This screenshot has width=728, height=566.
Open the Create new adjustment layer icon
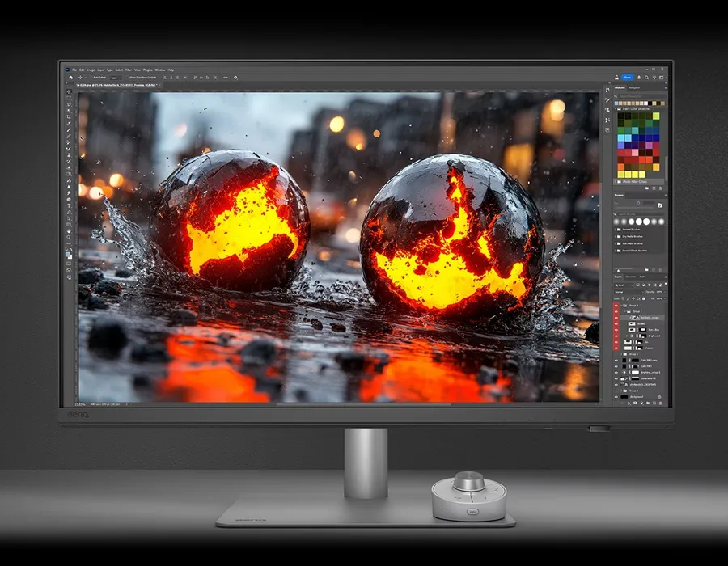(x=641, y=404)
